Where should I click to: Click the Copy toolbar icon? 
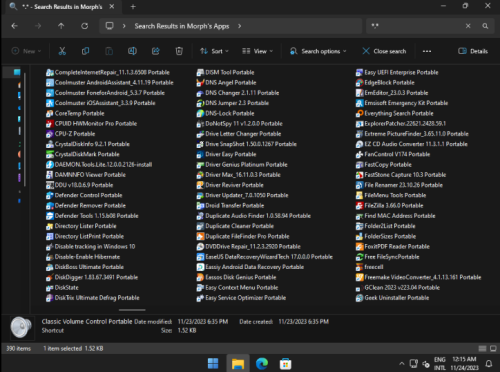tap(85, 51)
